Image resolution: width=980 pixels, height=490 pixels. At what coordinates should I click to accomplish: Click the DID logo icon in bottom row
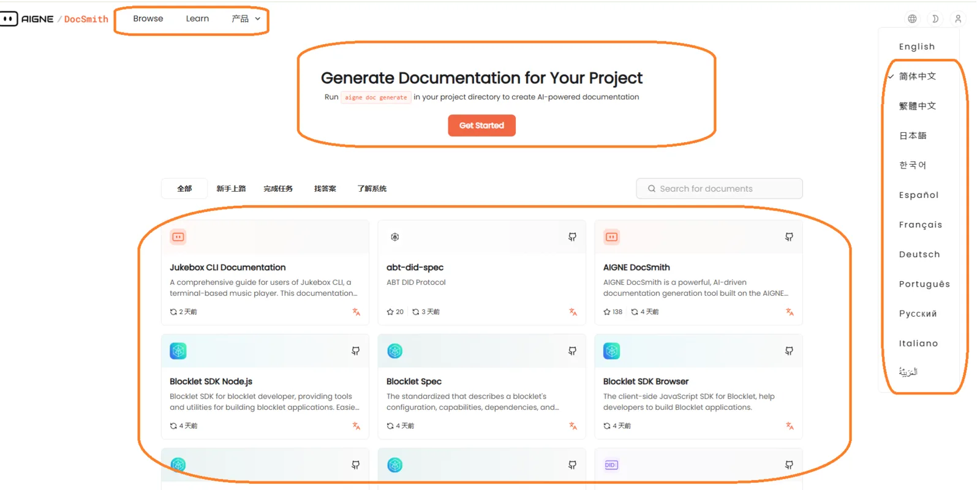[611, 465]
